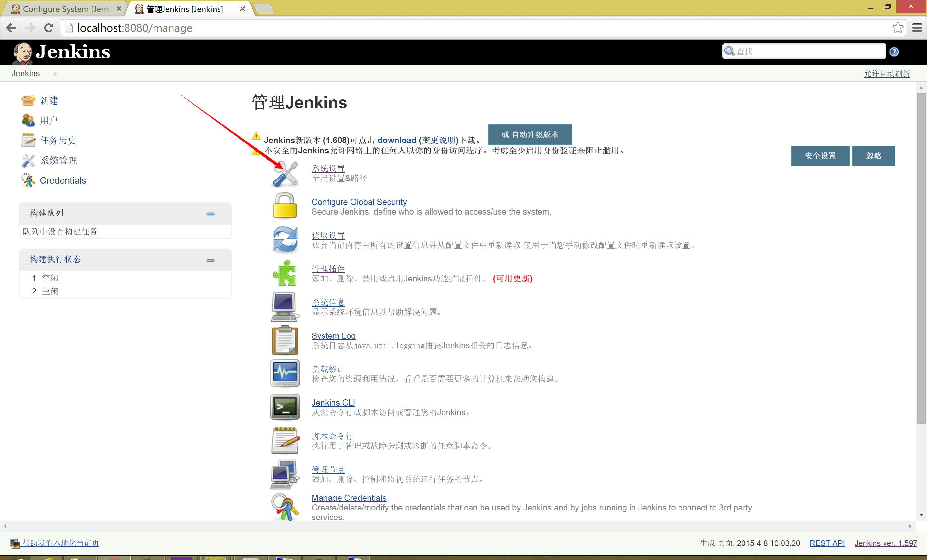This screenshot has width=927, height=560.
Task: Click the 允许自动刷新 link
Action: pyautogui.click(x=887, y=74)
